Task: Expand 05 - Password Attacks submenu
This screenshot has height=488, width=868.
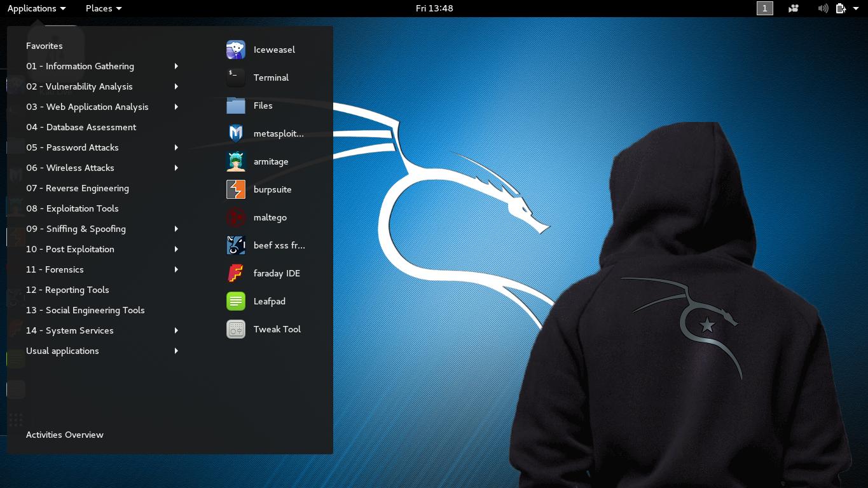Action: [102, 147]
